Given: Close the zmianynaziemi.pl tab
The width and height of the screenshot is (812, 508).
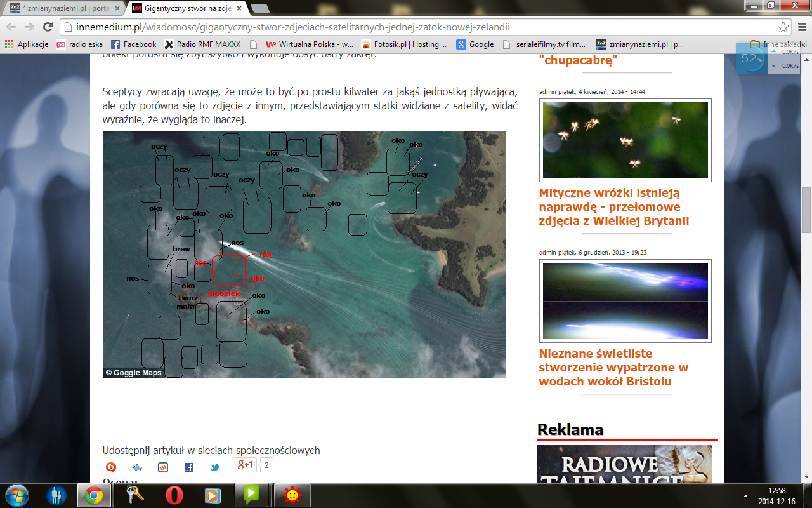Looking at the screenshot, I should [x=117, y=8].
